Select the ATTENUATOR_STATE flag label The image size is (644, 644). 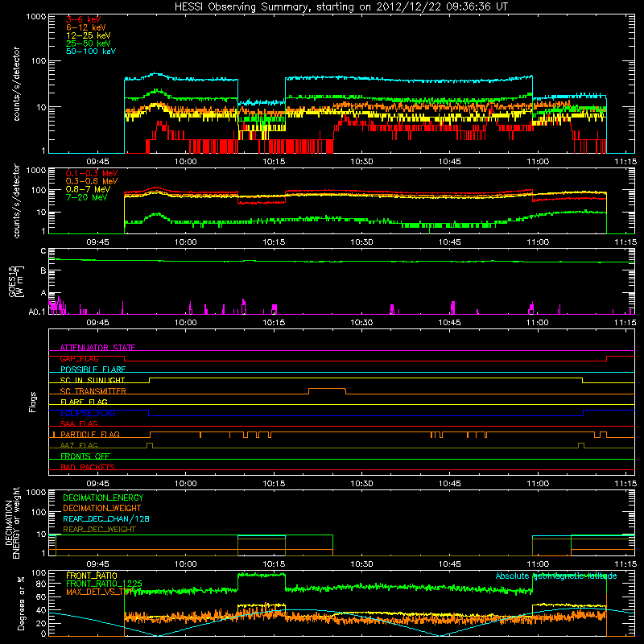97,348
